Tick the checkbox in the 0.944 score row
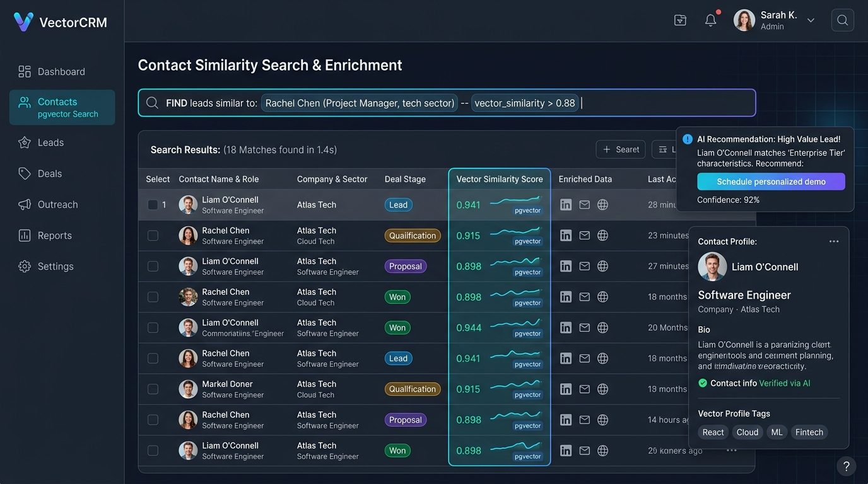This screenshot has width=868, height=484. 153,328
